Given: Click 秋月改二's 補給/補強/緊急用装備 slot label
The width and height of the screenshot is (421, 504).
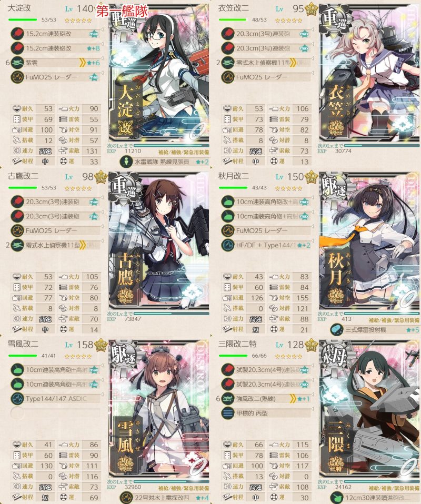Looking at the screenshot, I should tap(394, 320).
